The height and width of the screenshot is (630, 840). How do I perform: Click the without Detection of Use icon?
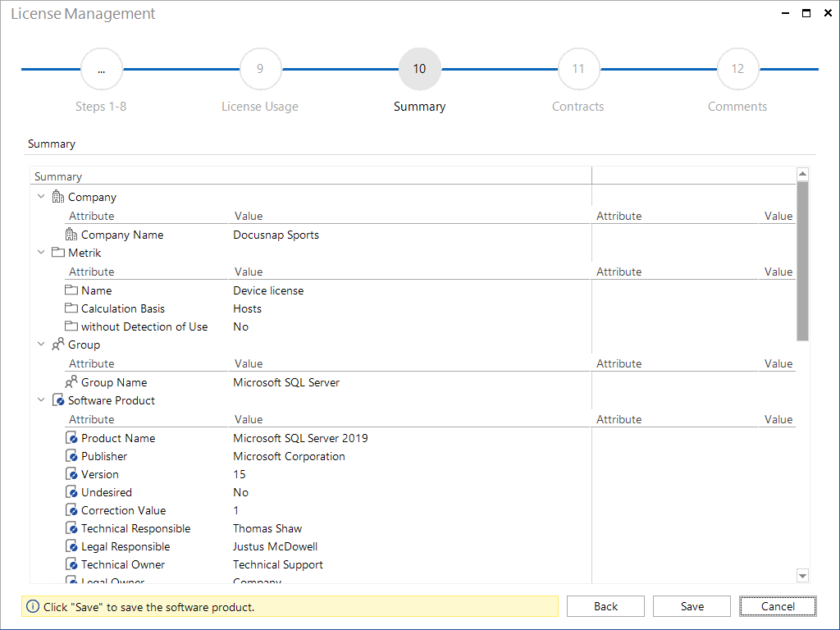click(71, 326)
